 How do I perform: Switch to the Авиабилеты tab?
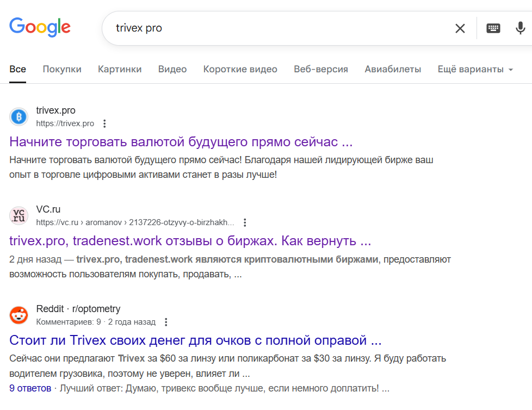[x=393, y=69]
